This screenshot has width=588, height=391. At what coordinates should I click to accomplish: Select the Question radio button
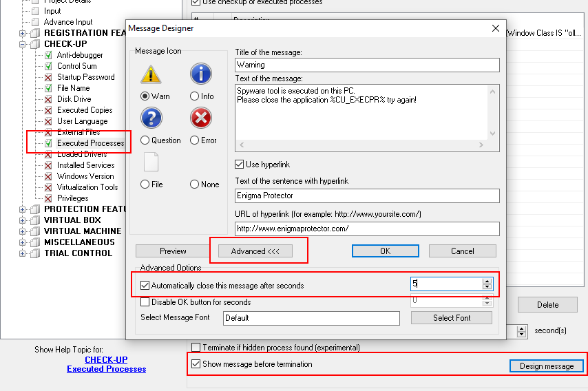(145, 140)
